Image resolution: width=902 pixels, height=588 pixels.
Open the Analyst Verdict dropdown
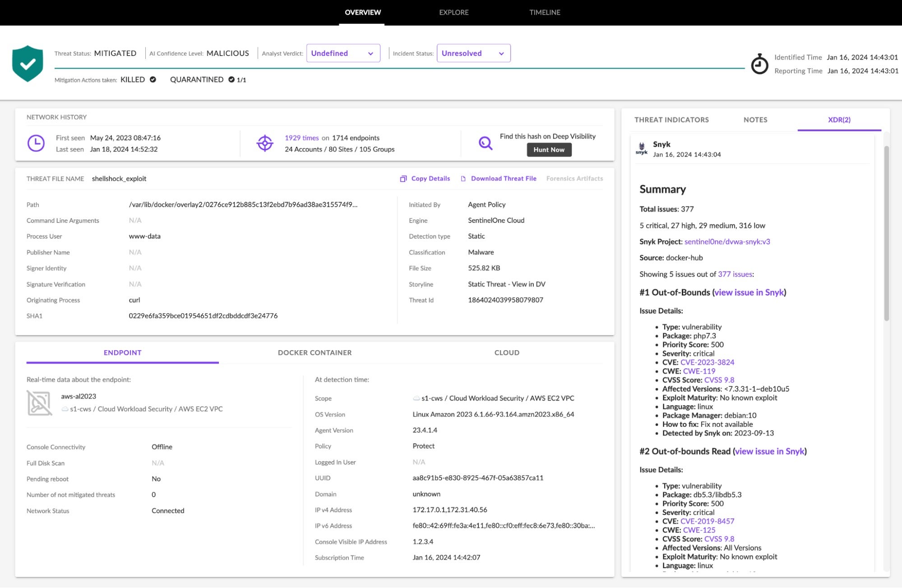[x=343, y=53]
